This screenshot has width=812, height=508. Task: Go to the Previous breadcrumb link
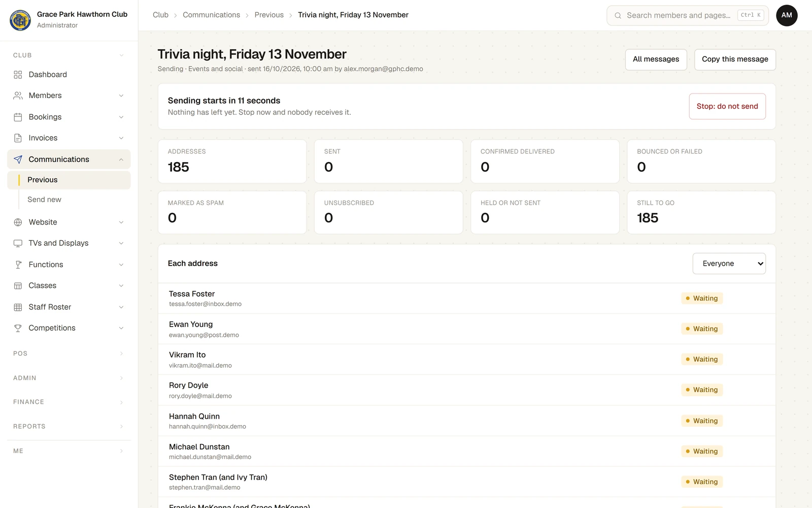(x=269, y=15)
